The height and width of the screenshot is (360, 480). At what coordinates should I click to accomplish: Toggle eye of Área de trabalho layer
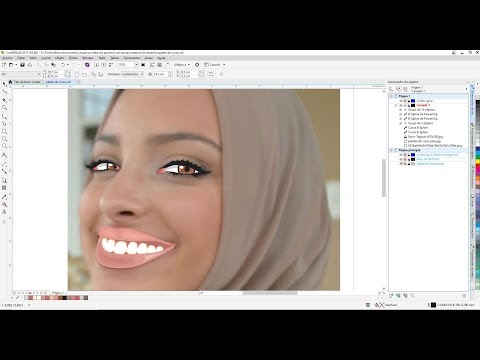pos(401,159)
